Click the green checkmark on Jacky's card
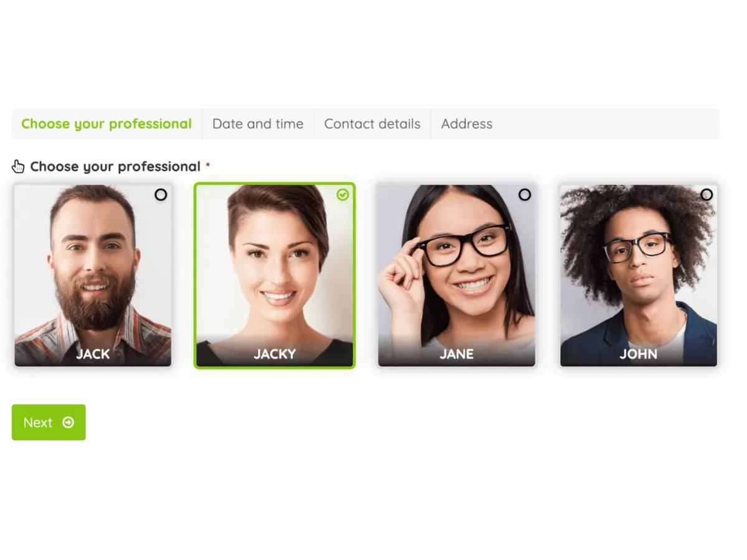747x560 pixels. click(342, 195)
